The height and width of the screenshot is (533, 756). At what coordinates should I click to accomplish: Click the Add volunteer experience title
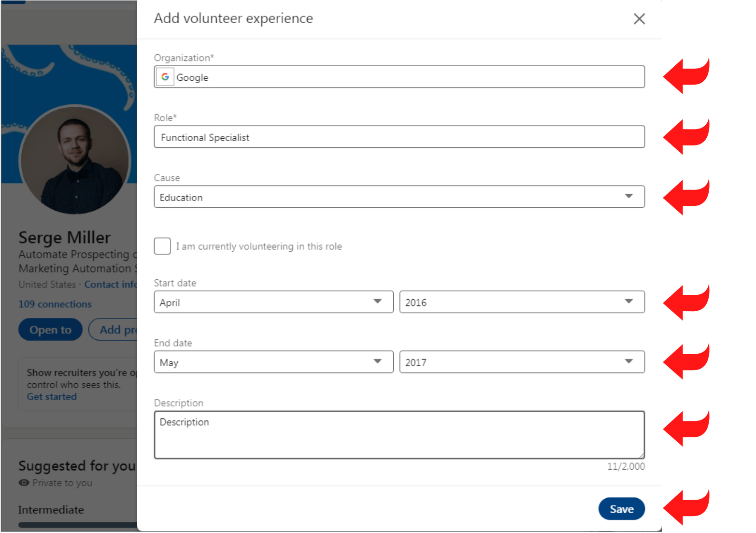pyautogui.click(x=233, y=18)
